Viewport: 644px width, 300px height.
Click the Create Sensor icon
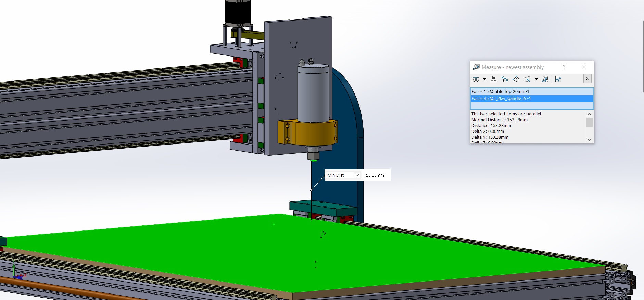click(x=558, y=79)
